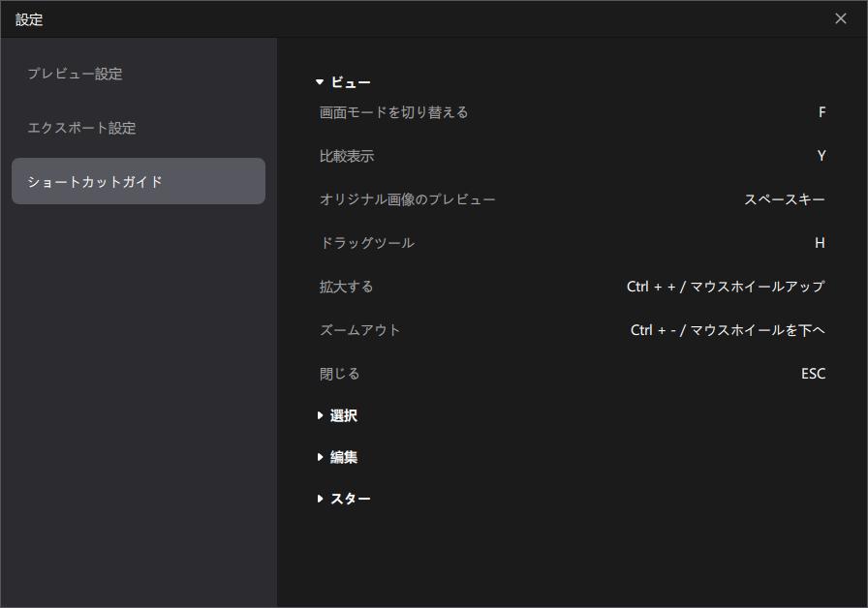Click the ドラッグツール shortcut label
868x608 pixels.
[367, 243]
